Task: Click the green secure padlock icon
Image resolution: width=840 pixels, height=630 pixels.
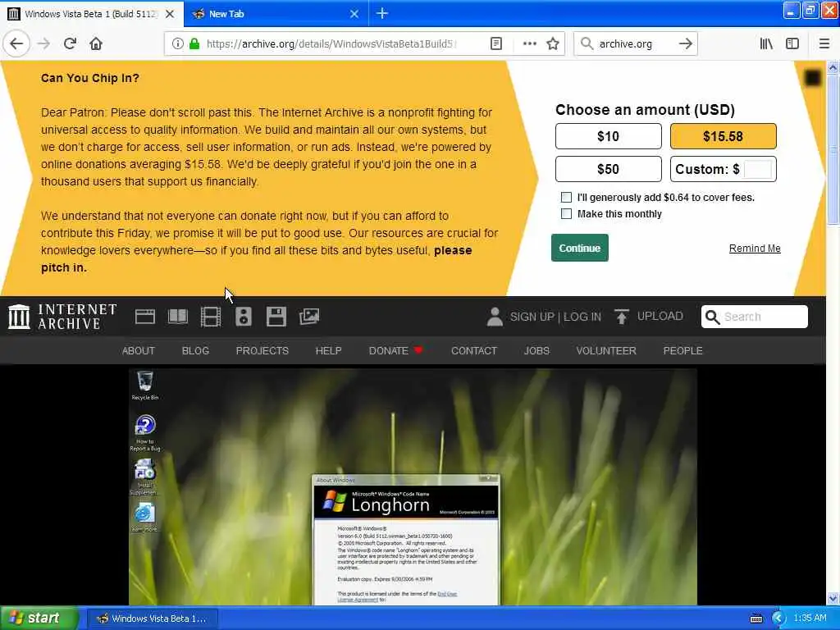Action: pyautogui.click(x=195, y=44)
